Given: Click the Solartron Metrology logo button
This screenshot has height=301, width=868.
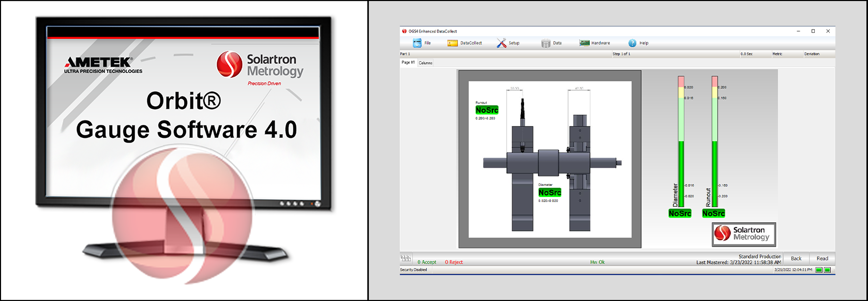Looking at the screenshot, I should (x=744, y=234).
